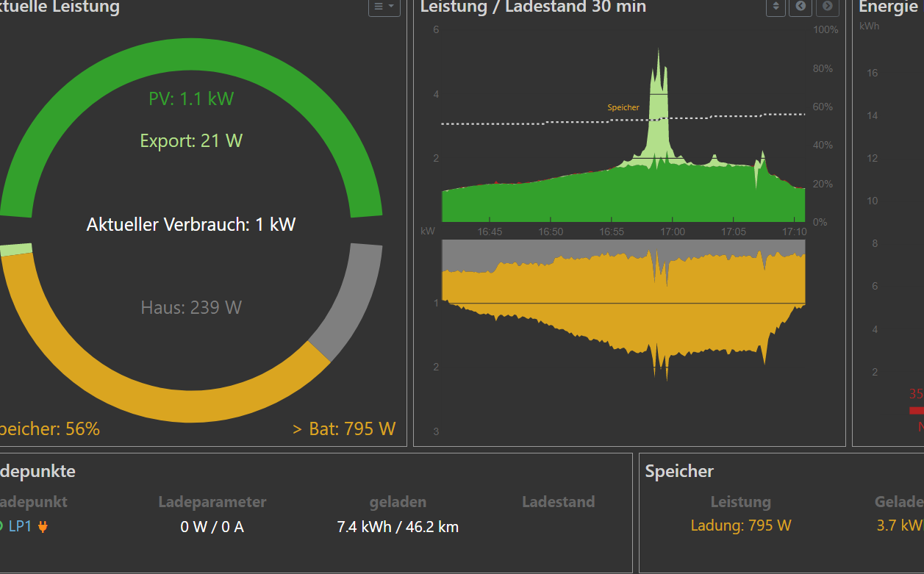This screenshot has width=924, height=574.
Task: Click the Speicher 56% charge label
Action: tap(49, 428)
